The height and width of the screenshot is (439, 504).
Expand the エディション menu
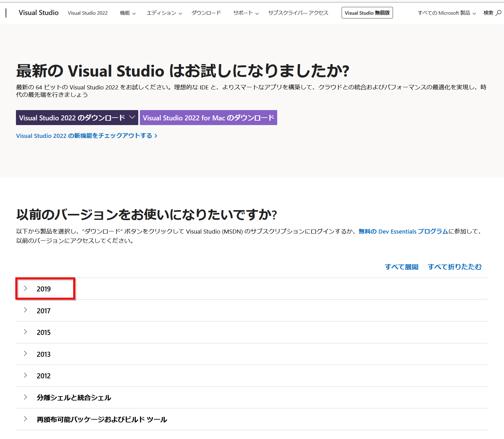(164, 13)
